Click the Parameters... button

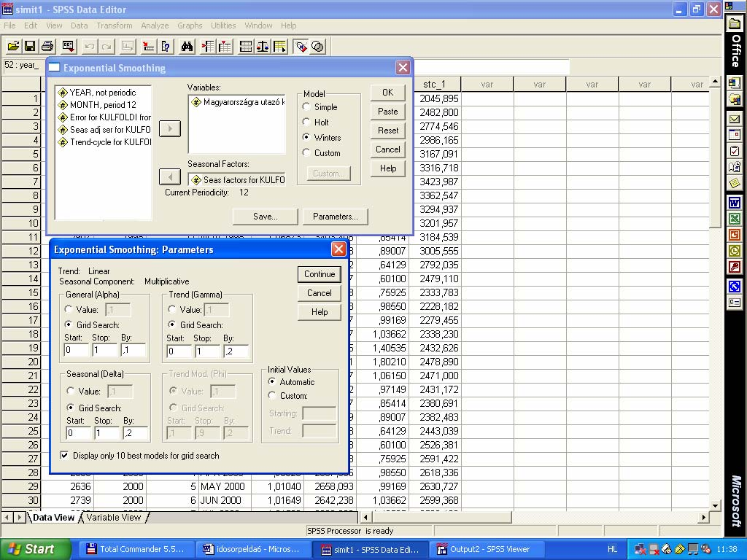click(336, 216)
